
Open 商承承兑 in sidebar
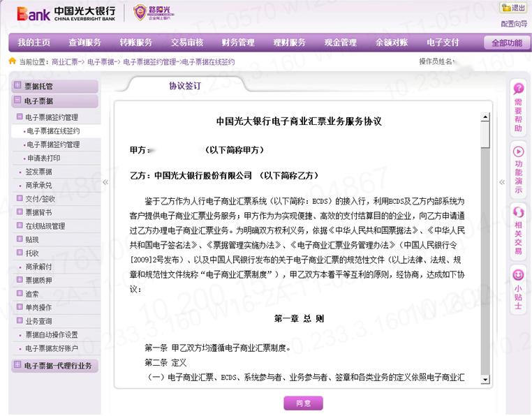(x=38, y=185)
